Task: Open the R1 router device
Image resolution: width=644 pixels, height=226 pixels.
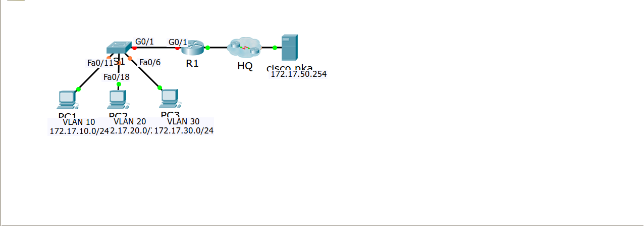Action: (x=191, y=48)
